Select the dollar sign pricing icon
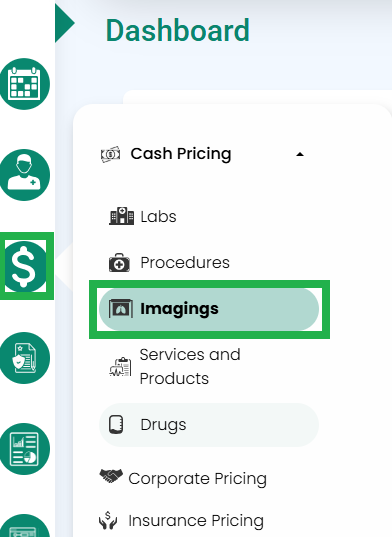The width and height of the screenshot is (392, 537). [25, 266]
